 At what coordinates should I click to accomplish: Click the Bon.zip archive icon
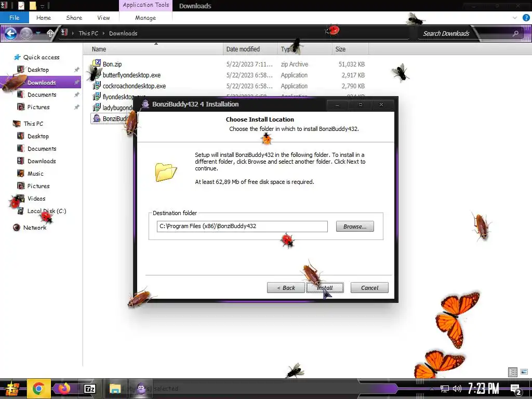click(x=97, y=63)
